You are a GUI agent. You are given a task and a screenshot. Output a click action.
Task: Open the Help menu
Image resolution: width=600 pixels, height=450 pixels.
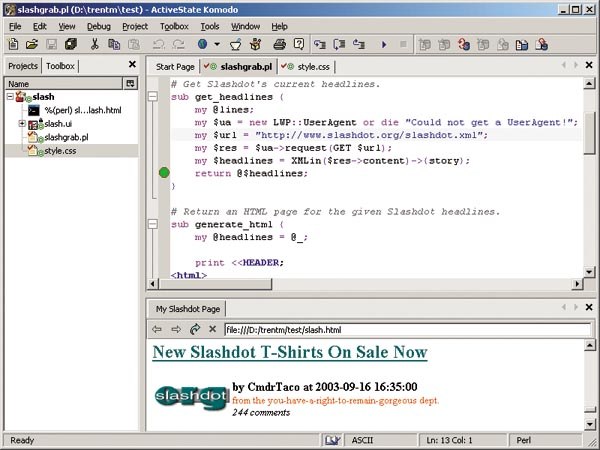click(280, 26)
